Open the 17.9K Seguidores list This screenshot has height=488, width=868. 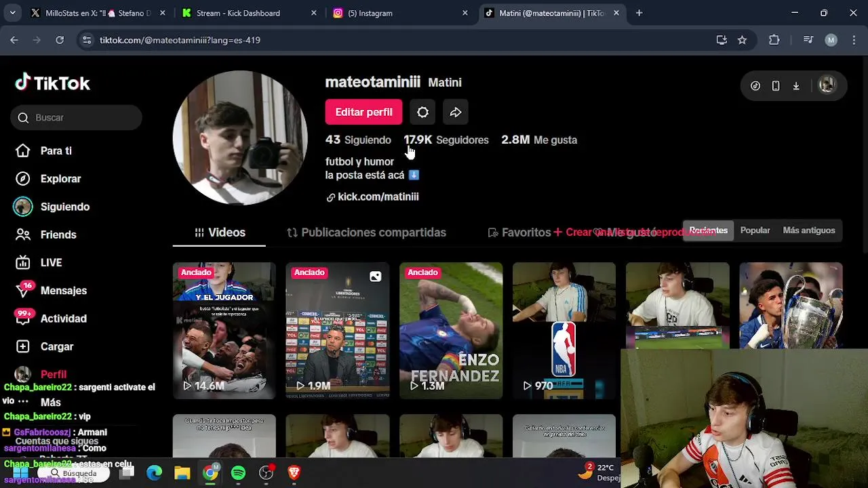[x=446, y=140]
